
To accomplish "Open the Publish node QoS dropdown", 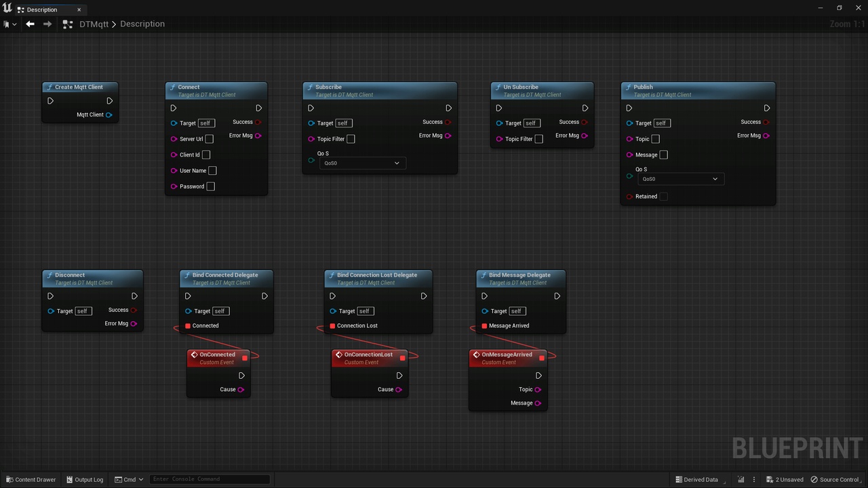I will [x=680, y=179].
